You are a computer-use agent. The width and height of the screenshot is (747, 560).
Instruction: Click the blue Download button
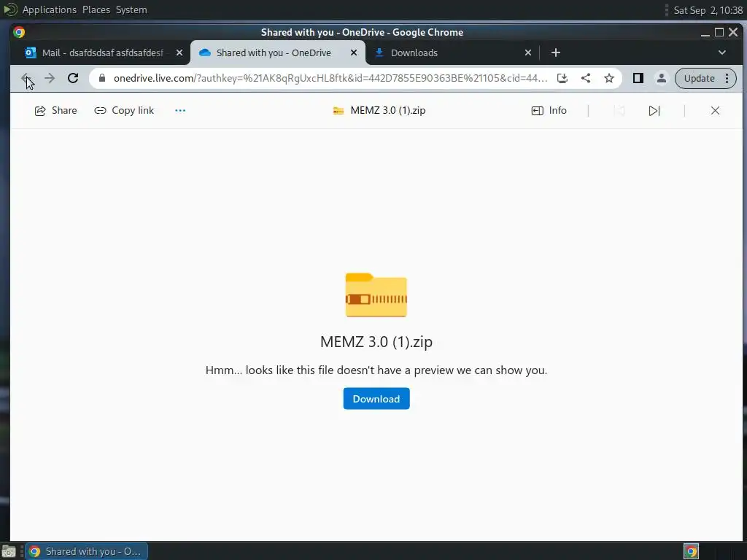click(376, 399)
